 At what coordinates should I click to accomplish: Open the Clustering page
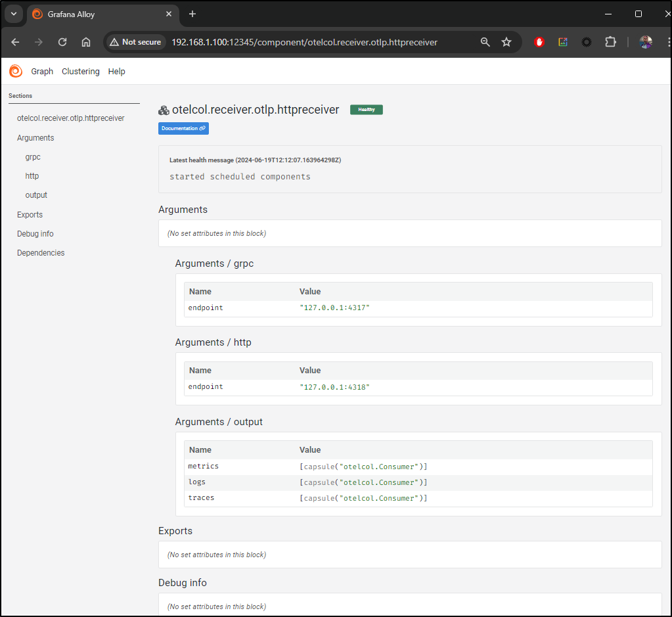(x=81, y=71)
